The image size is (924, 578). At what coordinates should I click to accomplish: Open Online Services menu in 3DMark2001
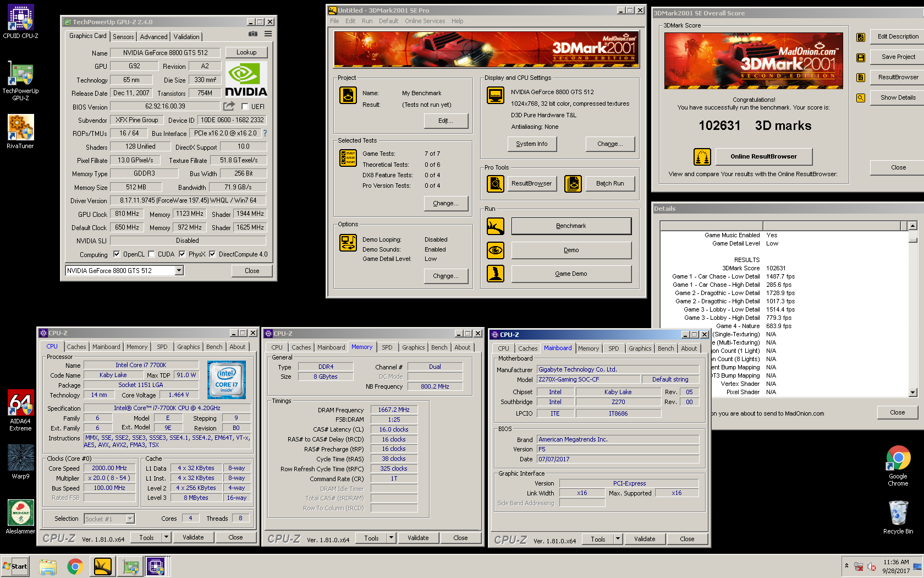tap(425, 21)
